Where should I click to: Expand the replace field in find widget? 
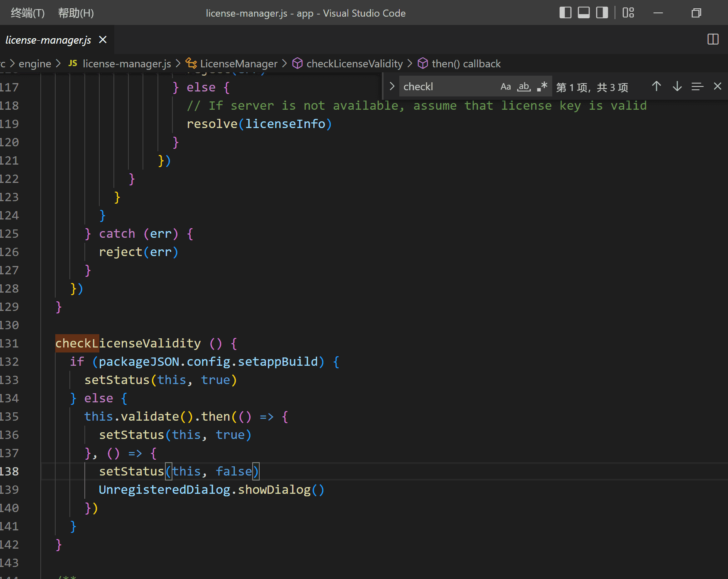391,86
